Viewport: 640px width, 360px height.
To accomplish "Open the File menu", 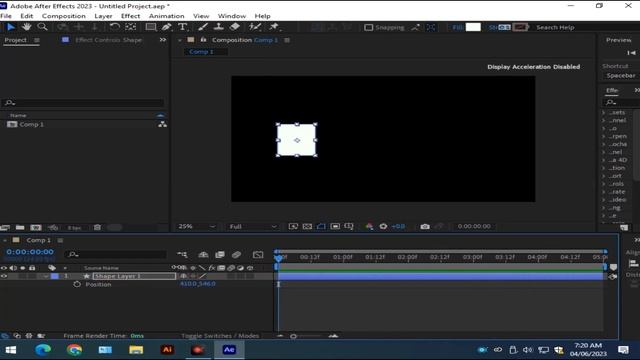I will click(6, 16).
